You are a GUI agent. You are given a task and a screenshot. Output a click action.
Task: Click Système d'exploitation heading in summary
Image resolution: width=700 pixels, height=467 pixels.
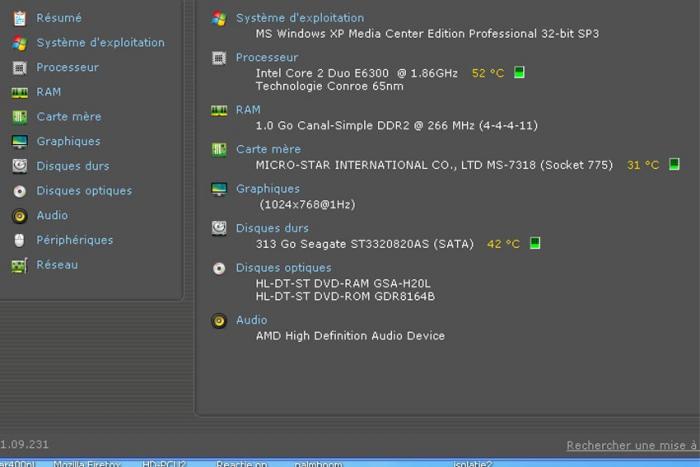pos(300,18)
